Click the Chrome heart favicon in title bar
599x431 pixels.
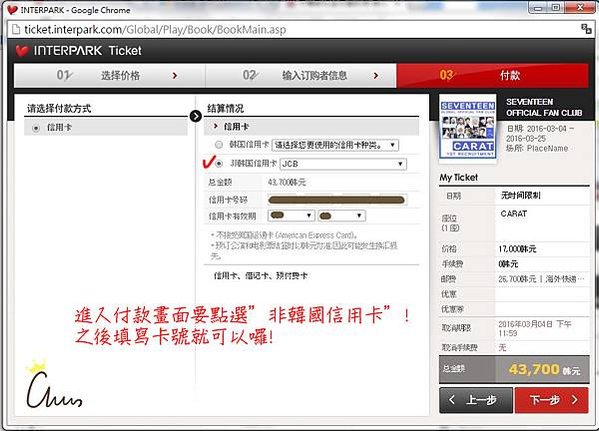12,10
